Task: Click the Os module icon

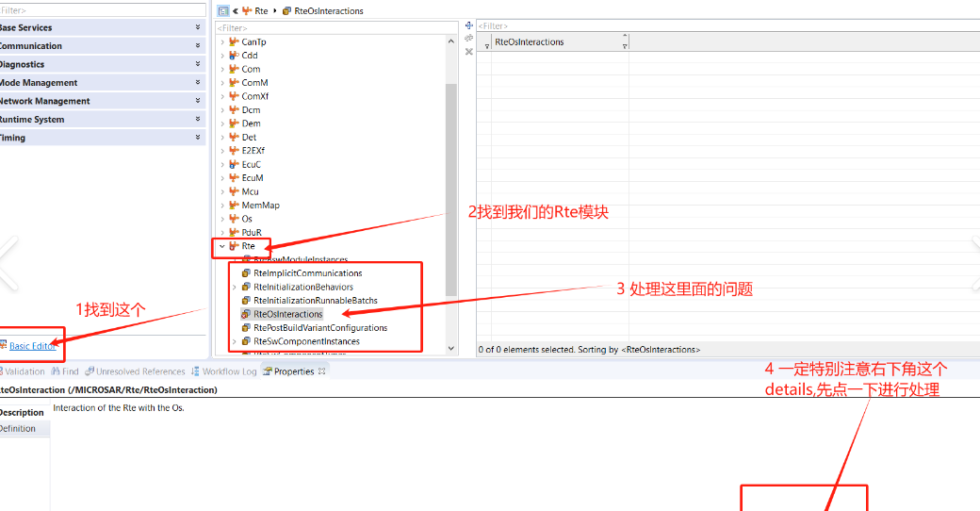Action: [x=234, y=219]
